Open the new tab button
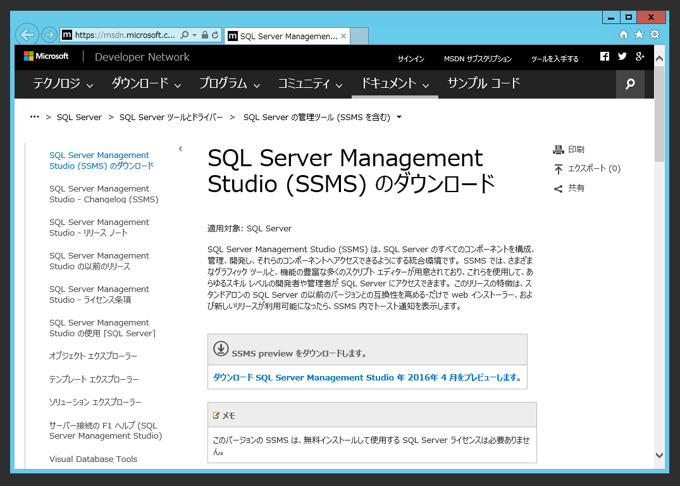Image resolution: width=680 pixels, height=486 pixels. click(360, 36)
